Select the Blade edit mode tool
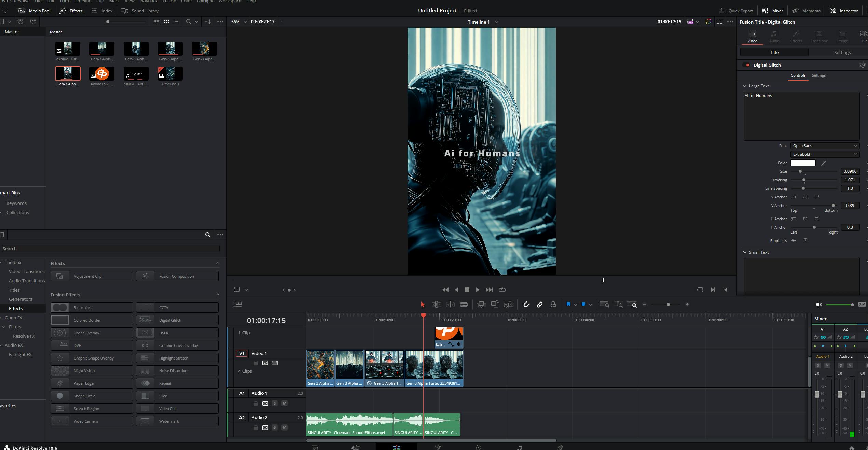Image resolution: width=868 pixels, height=450 pixels. pyautogui.click(x=464, y=304)
